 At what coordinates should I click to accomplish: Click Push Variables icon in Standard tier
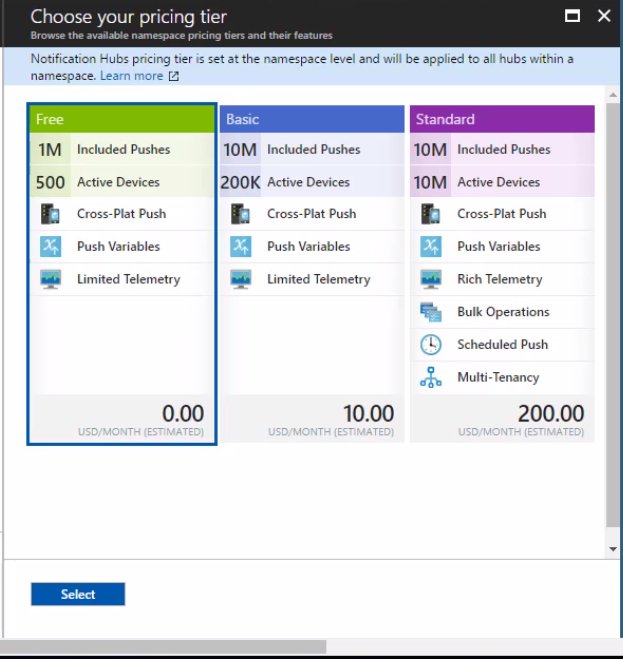[x=430, y=247]
